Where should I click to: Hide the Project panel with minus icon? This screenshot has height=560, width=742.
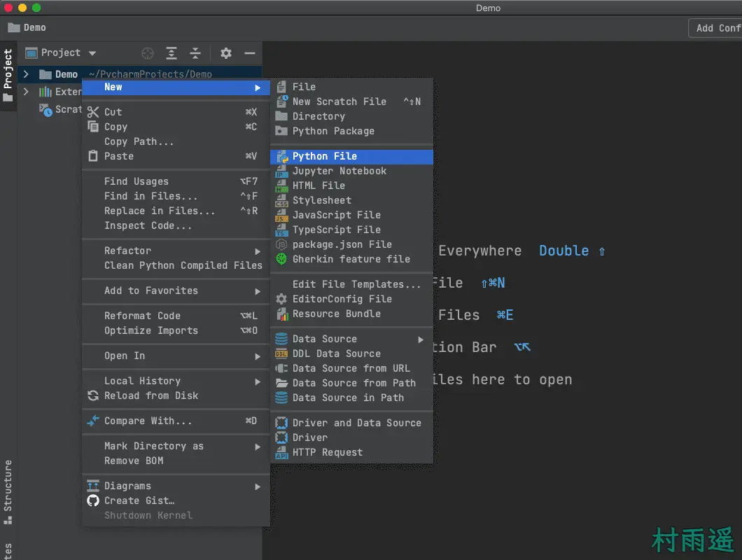(x=249, y=53)
